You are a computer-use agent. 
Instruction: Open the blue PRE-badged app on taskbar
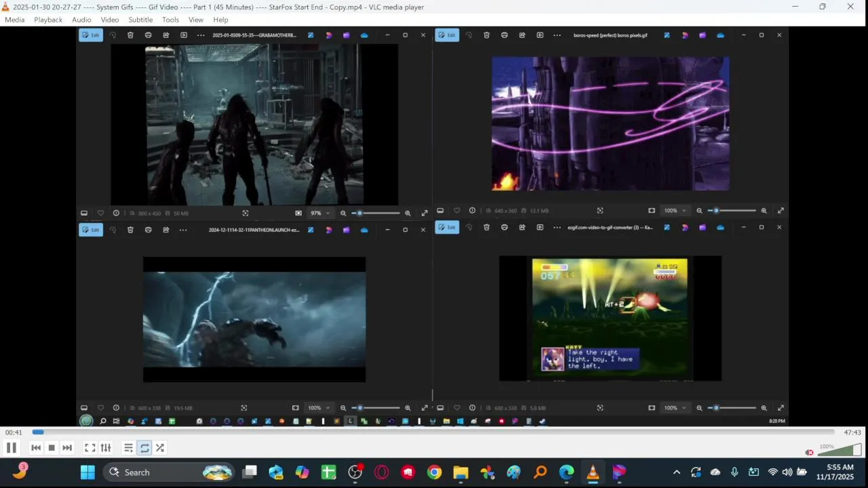coord(276,472)
